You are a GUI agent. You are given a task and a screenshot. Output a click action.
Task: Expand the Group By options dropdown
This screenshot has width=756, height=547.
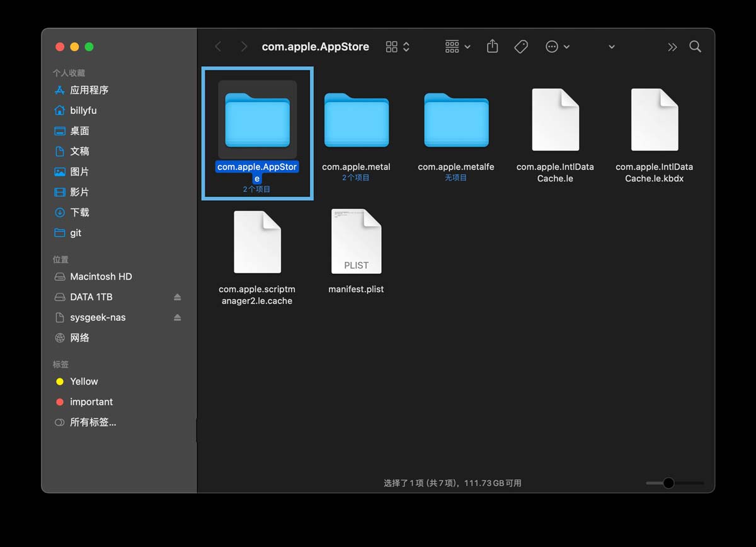click(x=458, y=47)
